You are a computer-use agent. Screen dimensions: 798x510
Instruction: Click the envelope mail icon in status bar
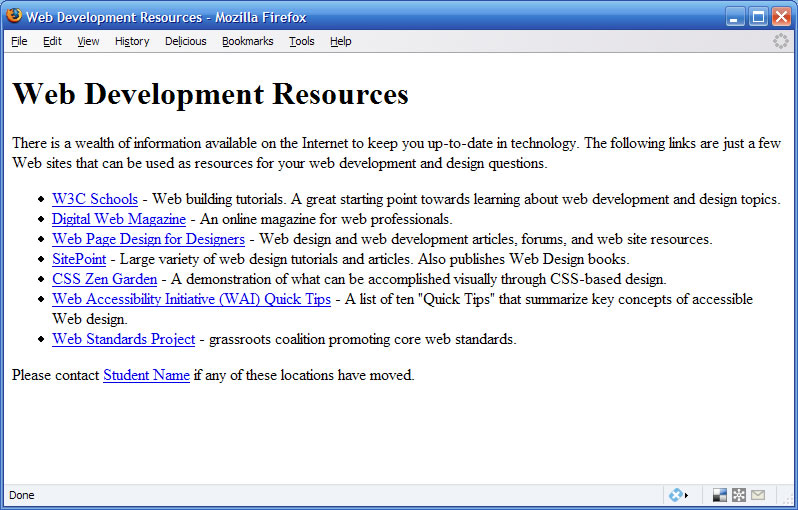click(758, 495)
